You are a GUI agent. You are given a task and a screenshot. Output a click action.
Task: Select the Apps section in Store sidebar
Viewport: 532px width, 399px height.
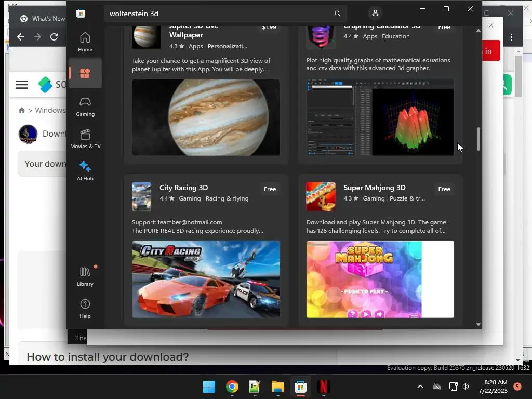(85, 73)
